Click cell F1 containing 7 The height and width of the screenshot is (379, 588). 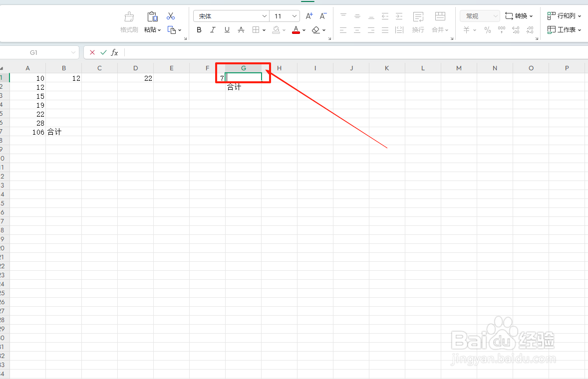(207, 78)
